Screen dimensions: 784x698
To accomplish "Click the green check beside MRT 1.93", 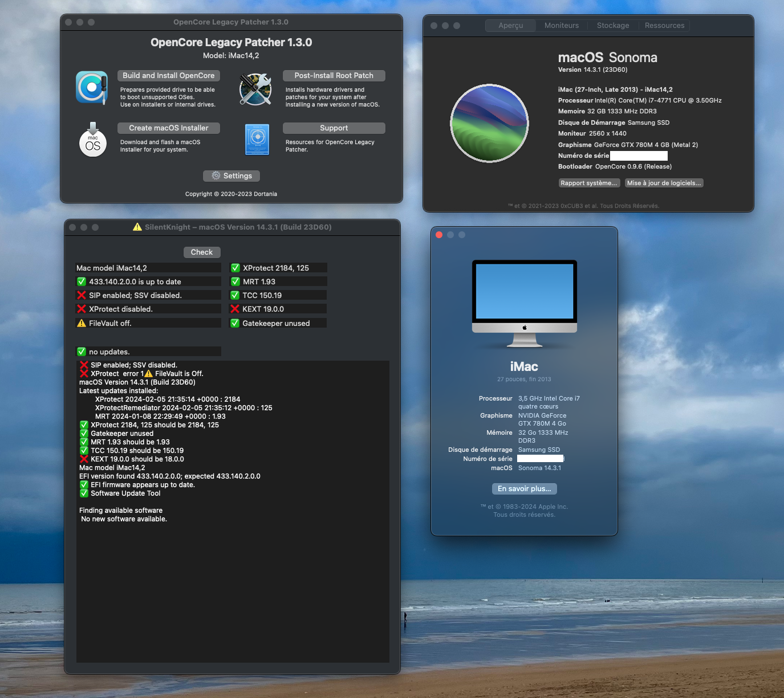I will (x=235, y=281).
